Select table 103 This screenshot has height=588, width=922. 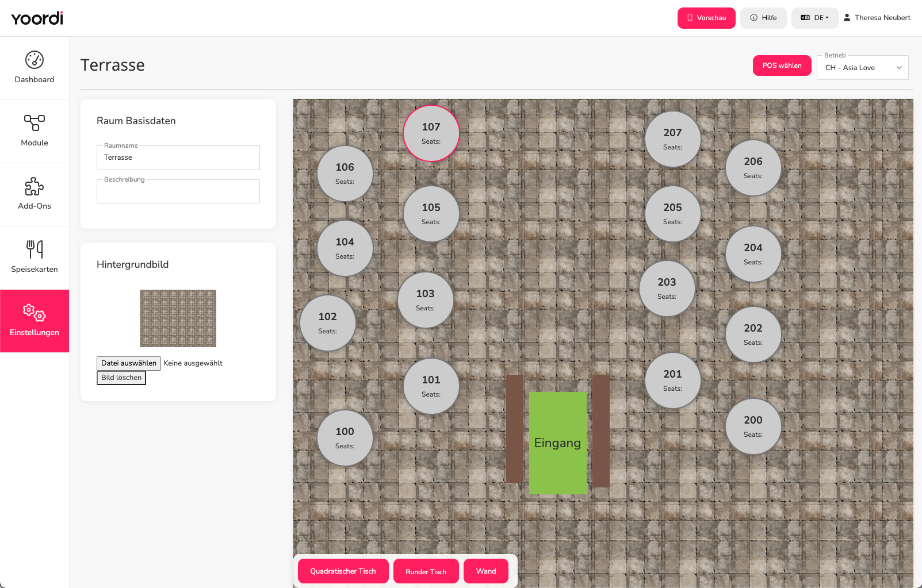tap(426, 300)
